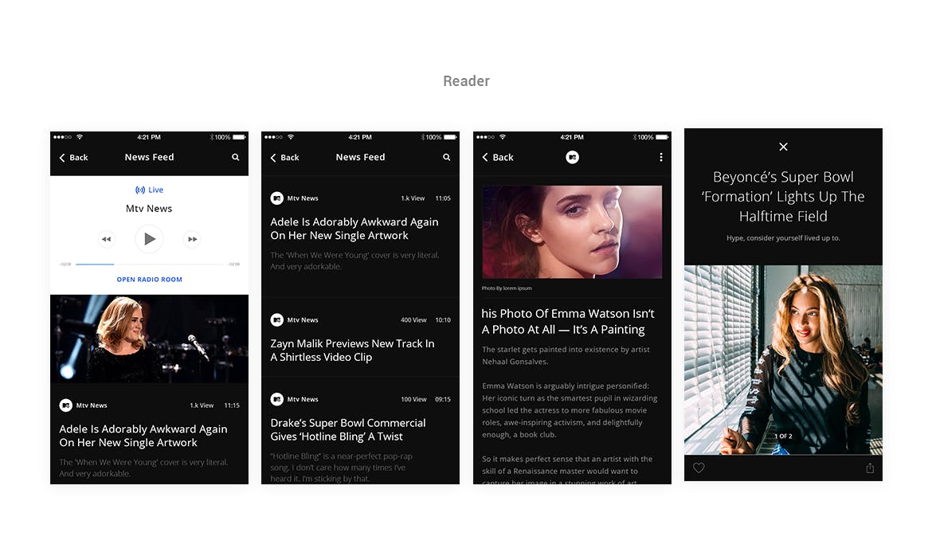Viewport: 932px width, 560px height.
Task: Tap the heart icon to like the photo
Action: click(699, 468)
